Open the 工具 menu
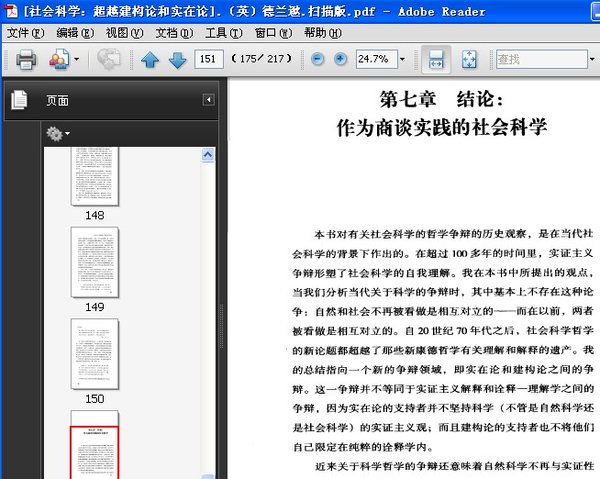The width and height of the screenshot is (600, 479). click(222, 32)
